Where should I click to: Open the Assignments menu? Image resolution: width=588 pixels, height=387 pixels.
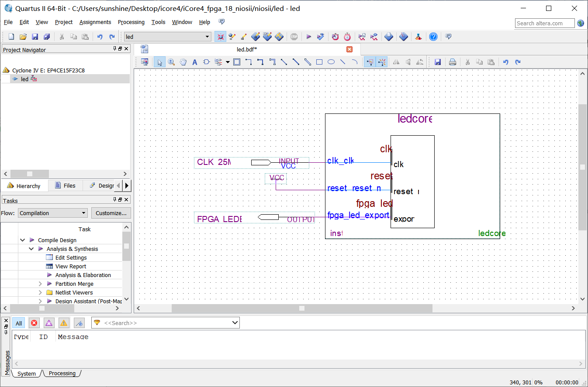click(x=95, y=22)
